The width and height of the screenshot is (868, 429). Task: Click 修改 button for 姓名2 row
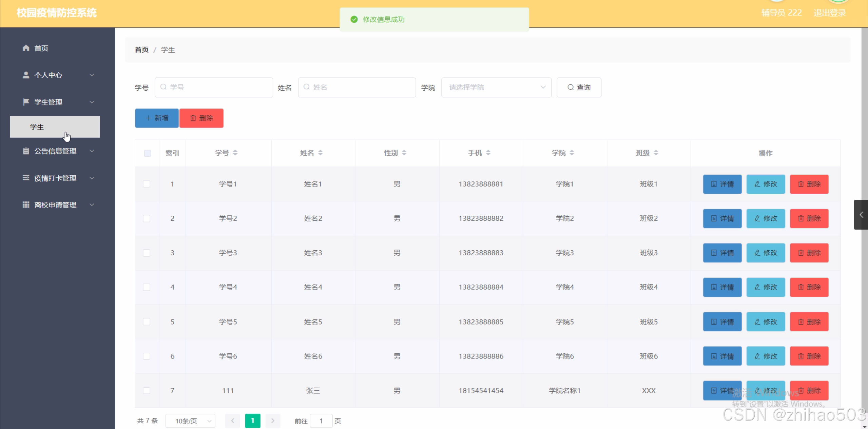(766, 218)
